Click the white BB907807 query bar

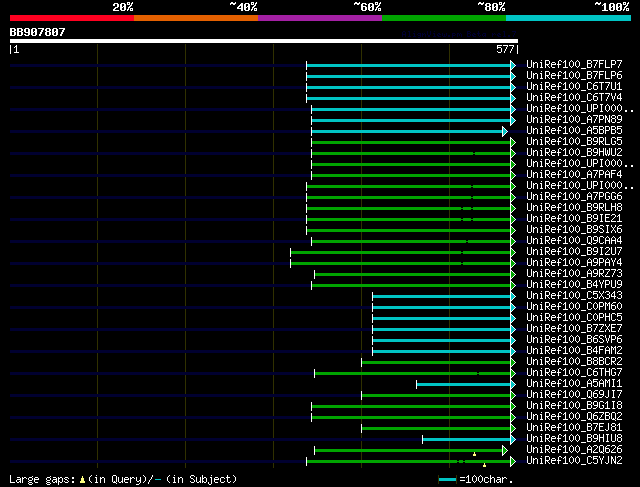[264, 41]
